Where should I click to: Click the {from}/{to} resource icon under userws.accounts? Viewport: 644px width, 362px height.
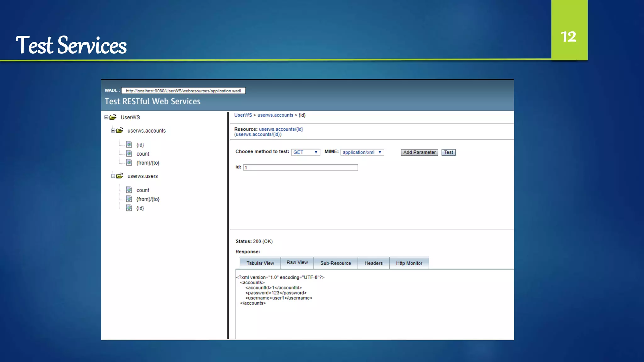pyautogui.click(x=129, y=162)
